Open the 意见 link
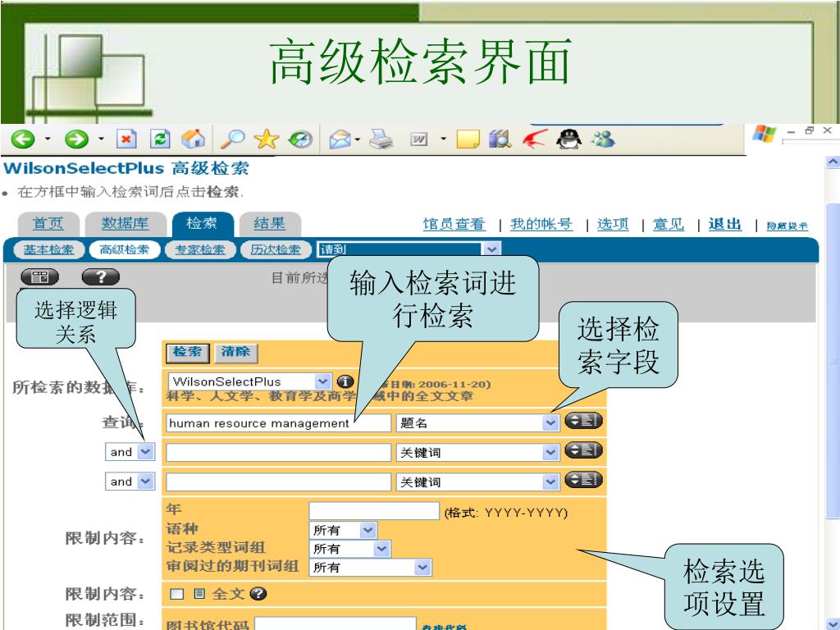This screenshot has width=840, height=630. (668, 224)
